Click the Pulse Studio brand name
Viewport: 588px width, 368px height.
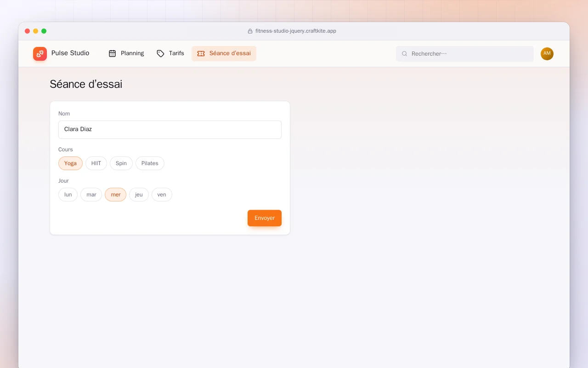point(70,53)
